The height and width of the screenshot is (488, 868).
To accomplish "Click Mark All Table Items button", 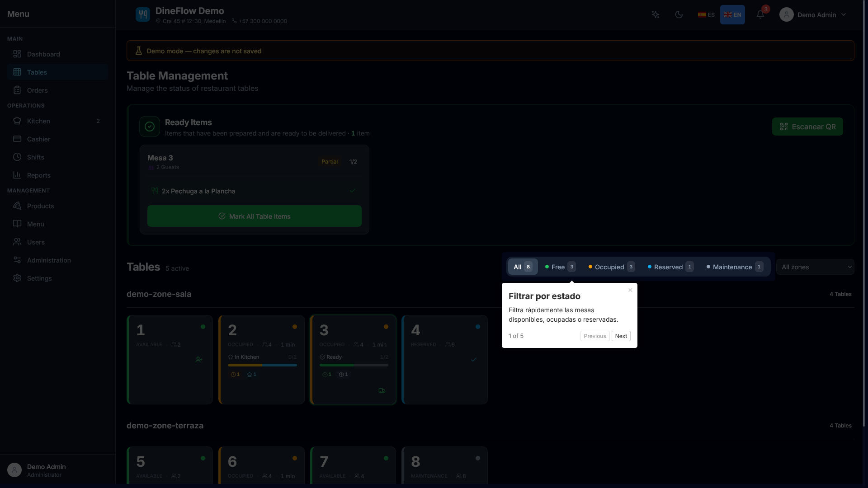I will (x=254, y=216).
